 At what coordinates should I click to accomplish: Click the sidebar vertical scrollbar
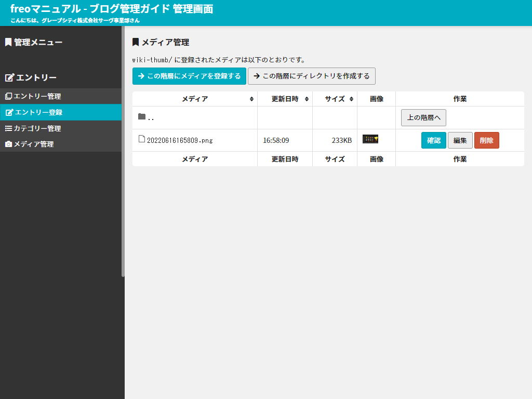pyautogui.click(x=123, y=152)
